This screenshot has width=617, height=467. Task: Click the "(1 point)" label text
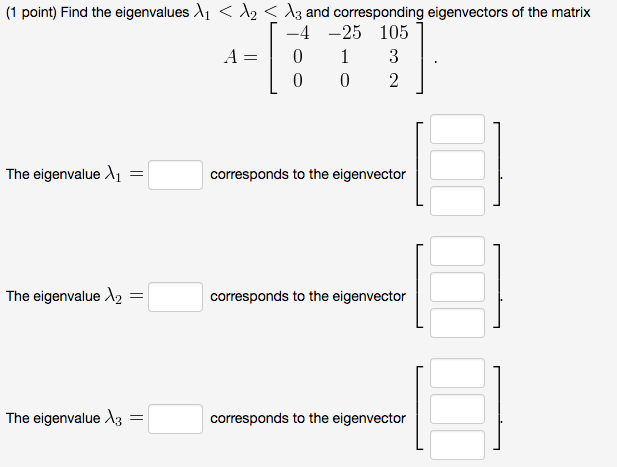pos(31,13)
